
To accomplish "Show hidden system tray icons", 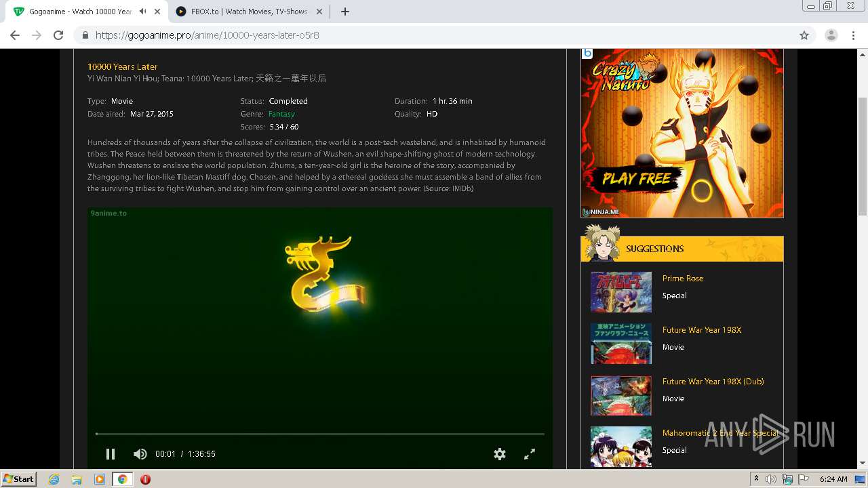I will click(x=756, y=479).
